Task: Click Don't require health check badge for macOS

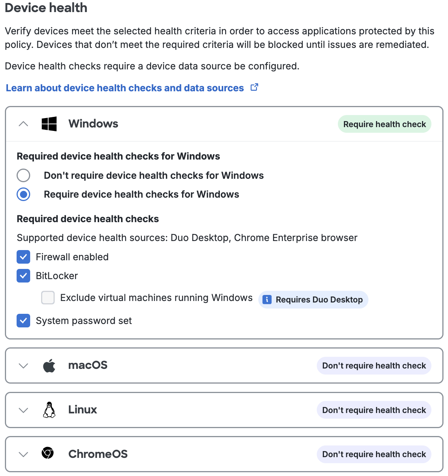Action: click(374, 365)
